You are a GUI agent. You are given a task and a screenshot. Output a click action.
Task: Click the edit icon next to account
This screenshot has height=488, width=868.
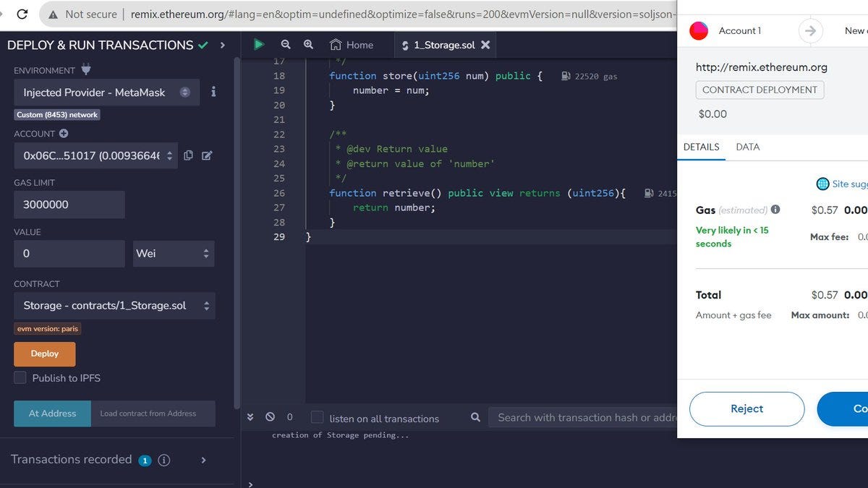(207, 155)
